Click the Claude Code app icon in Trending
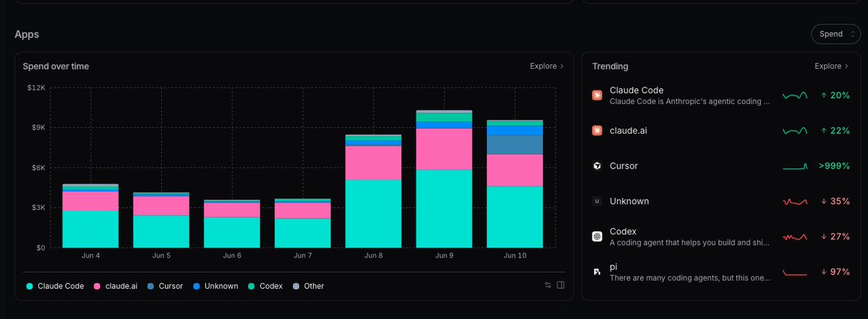 (597, 95)
